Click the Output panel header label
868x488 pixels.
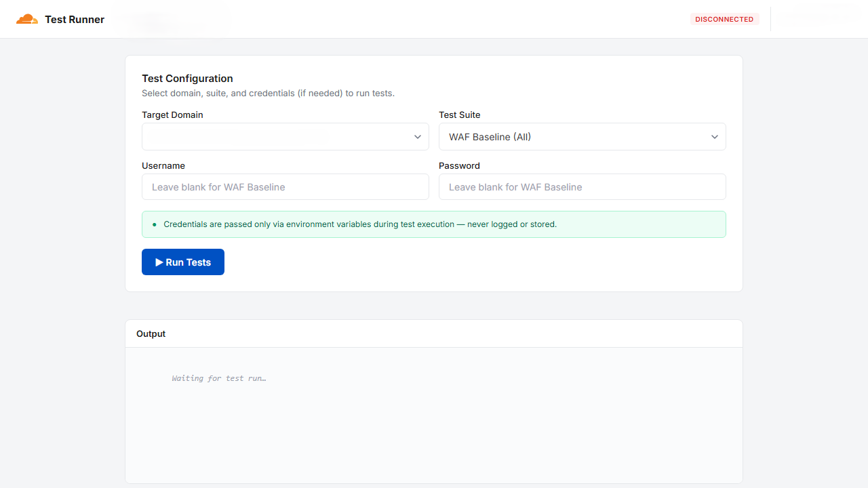(x=151, y=333)
